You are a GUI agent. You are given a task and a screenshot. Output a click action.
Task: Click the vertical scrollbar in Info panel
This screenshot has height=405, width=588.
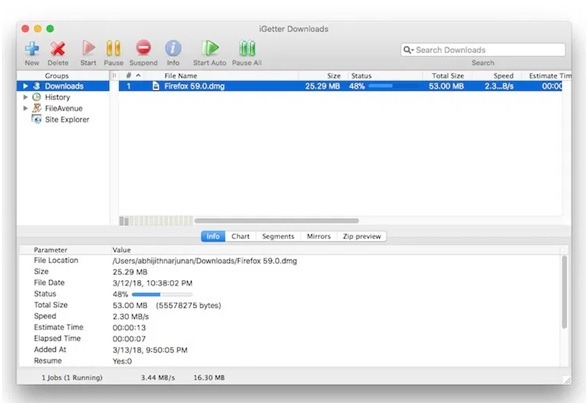coord(564,292)
